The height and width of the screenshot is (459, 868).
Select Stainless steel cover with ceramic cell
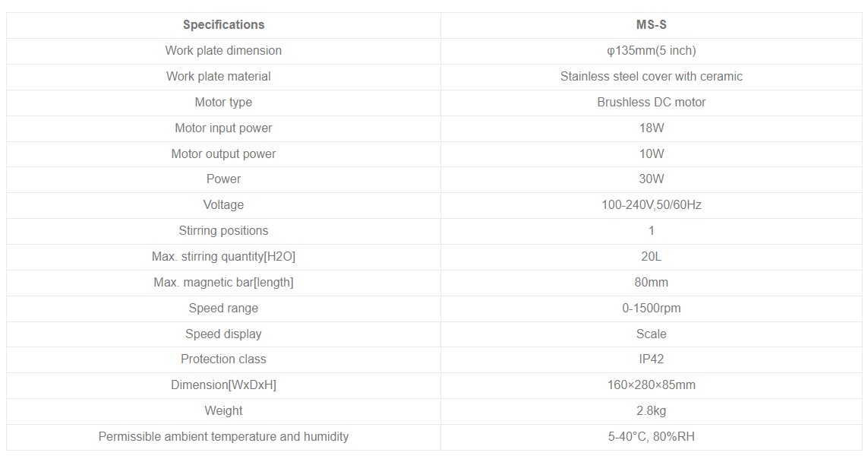click(651, 77)
